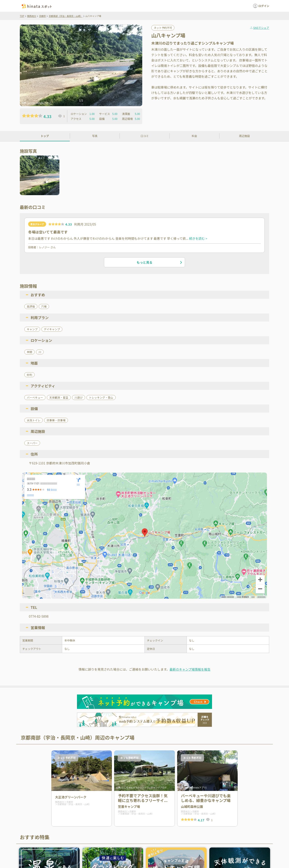Click the 和束の茶畑 marker on map
289x868 pixels.
[x=147, y=505]
